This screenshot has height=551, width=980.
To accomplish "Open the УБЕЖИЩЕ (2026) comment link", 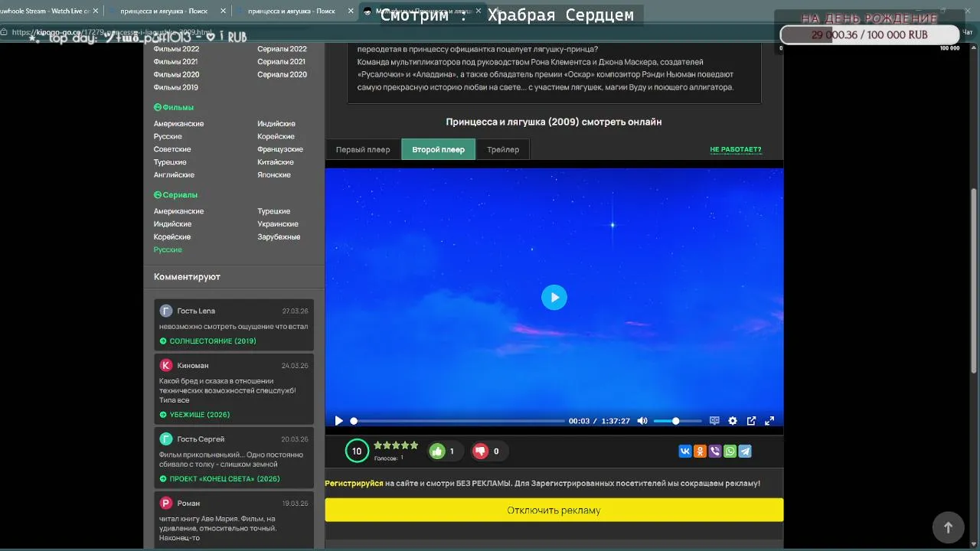I will 200,415.
